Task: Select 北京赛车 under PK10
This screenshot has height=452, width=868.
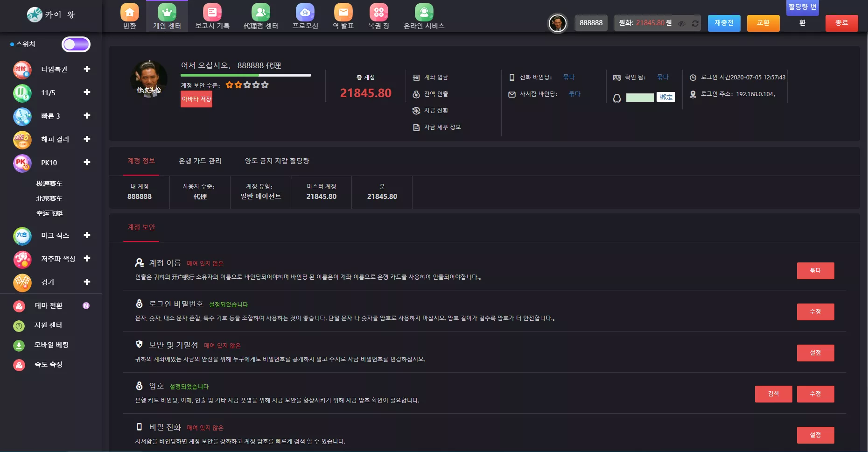Action: 49,199
